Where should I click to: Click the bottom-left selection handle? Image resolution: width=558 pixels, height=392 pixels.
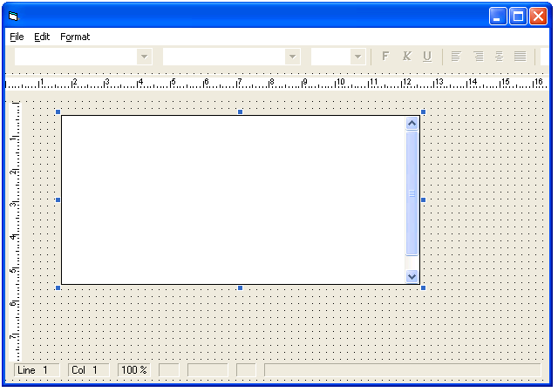click(58, 287)
